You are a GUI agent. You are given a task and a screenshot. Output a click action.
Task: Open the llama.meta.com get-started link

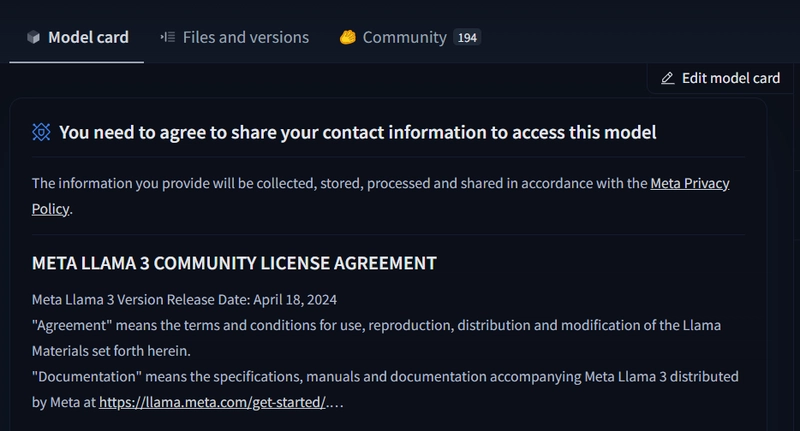[x=212, y=402]
